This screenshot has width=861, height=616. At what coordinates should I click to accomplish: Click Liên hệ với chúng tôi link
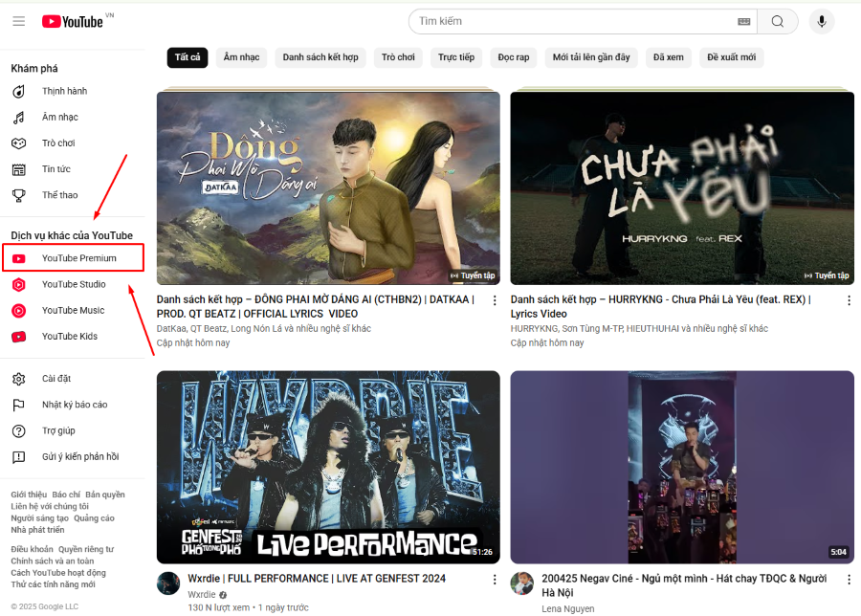click(x=50, y=507)
